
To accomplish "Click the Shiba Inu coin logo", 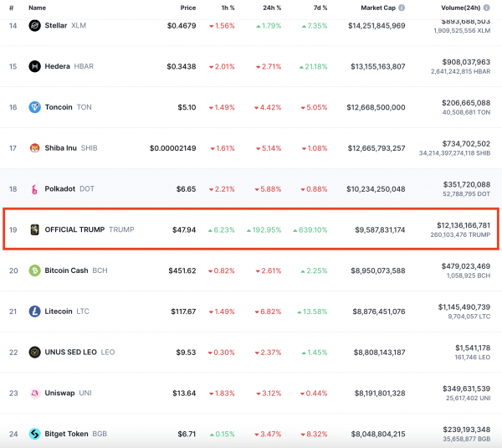I will pos(35,148).
